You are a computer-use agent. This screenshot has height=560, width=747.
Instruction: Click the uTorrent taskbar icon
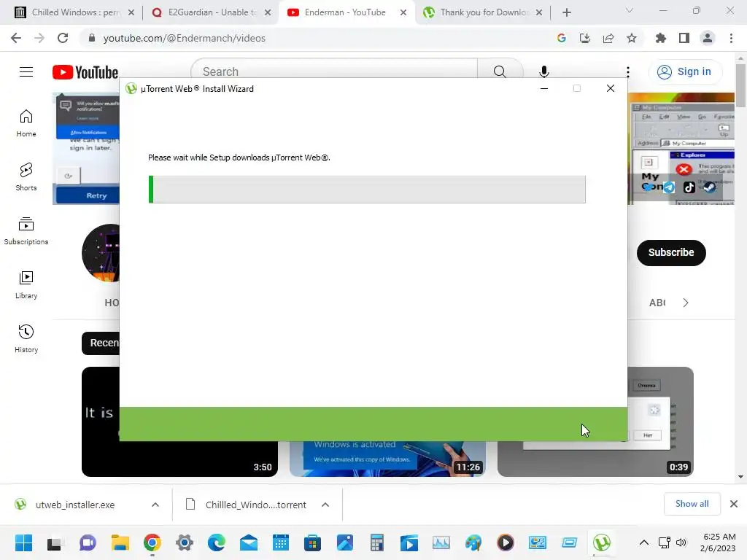click(x=602, y=542)
